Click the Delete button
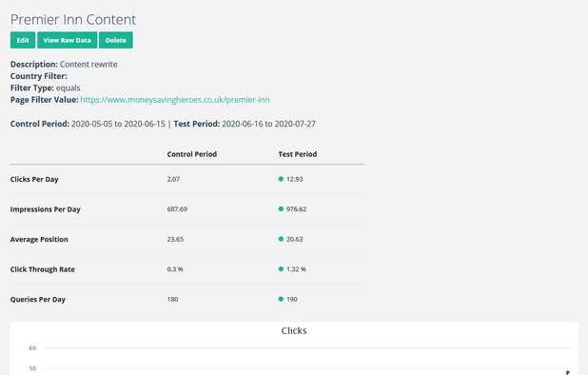Image resolution: width=588 pixels, height=375 pixels. (x=116, y=40)
